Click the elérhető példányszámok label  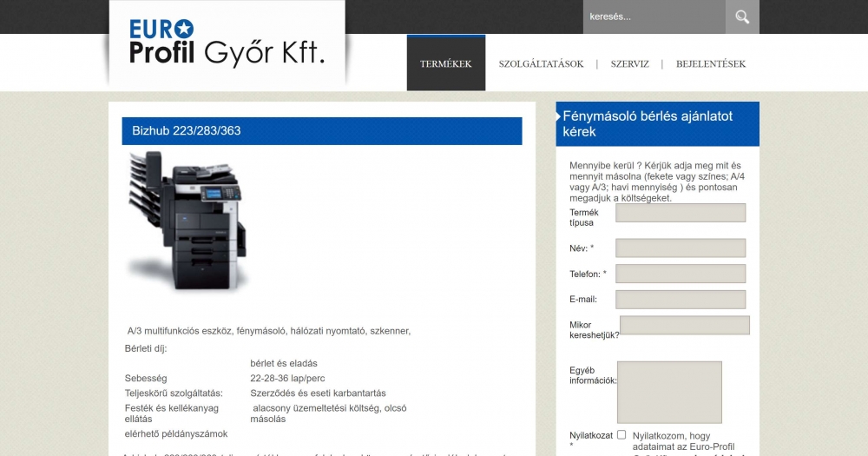point(176,433)
